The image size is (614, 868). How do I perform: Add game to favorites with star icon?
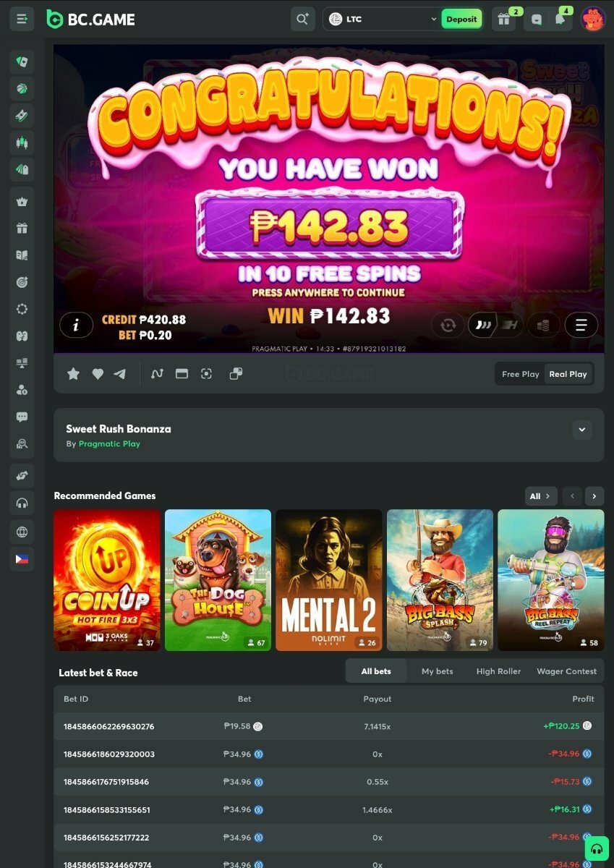pyautogui.click(x=73, y=374)
